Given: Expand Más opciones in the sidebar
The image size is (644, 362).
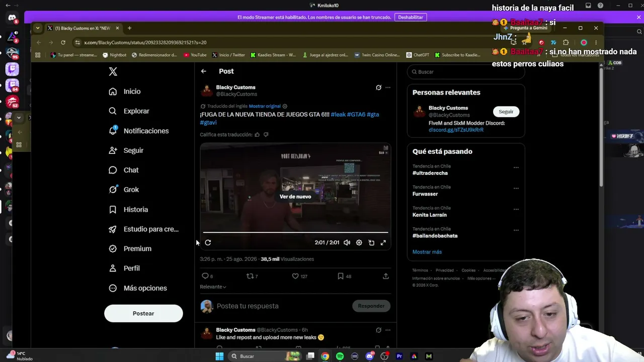Looking at the screenshot, I should (138, 288).
